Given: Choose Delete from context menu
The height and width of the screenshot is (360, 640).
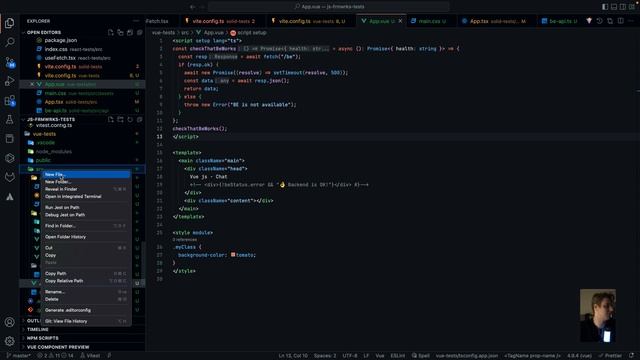Looking at the screenshot, I should pos(86,299).
